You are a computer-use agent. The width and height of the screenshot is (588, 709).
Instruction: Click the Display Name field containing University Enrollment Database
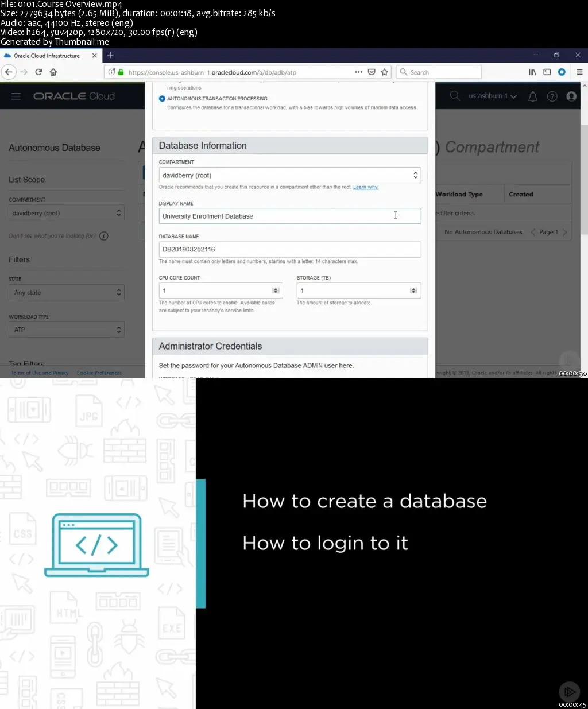tap(289, 216)
